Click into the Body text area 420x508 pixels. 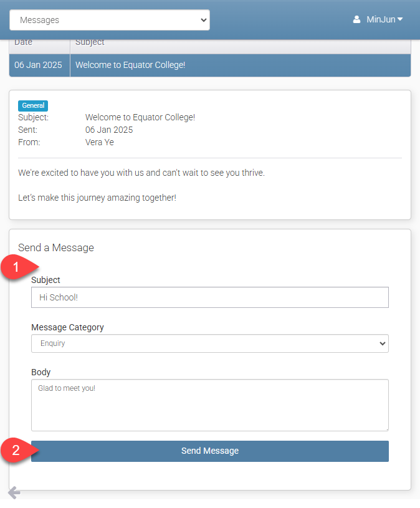coord(209,405)
